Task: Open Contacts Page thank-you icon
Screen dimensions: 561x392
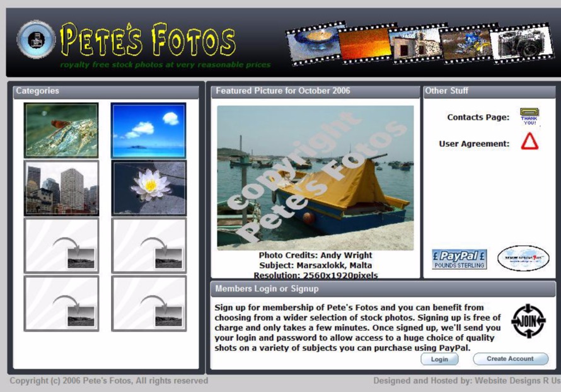Action: coord(529,117)
